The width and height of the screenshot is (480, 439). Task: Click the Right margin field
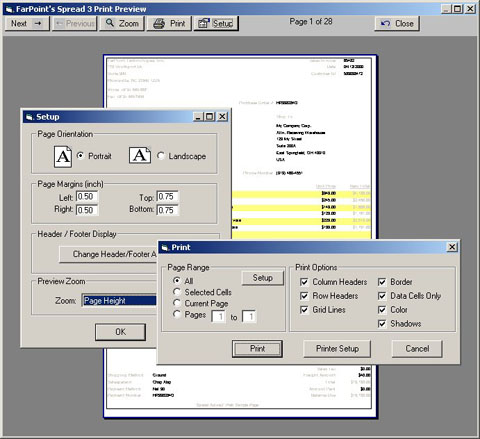(x=87, y=210)
